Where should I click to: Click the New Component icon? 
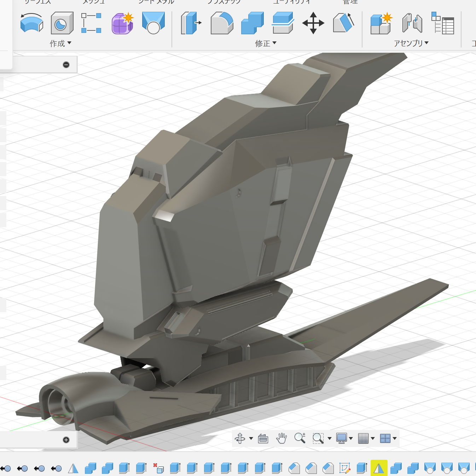pos(382,23)
